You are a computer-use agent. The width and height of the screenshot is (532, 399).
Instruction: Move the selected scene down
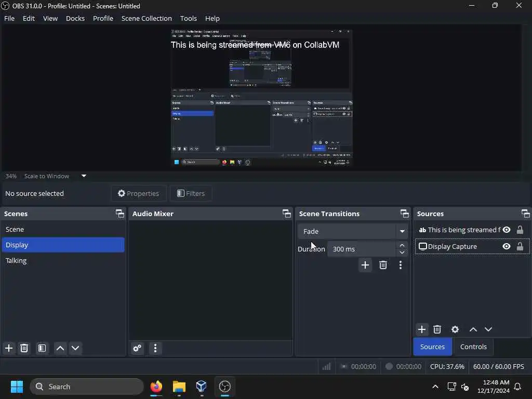75,348
